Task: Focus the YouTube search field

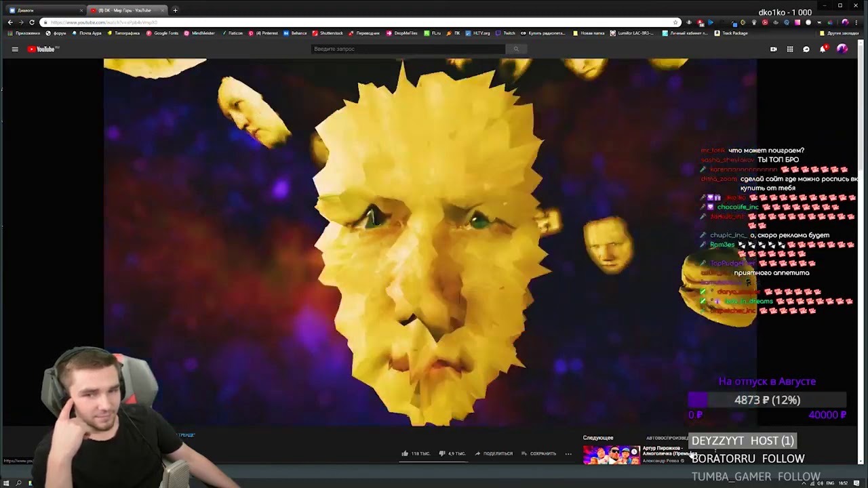Action: 408,49
